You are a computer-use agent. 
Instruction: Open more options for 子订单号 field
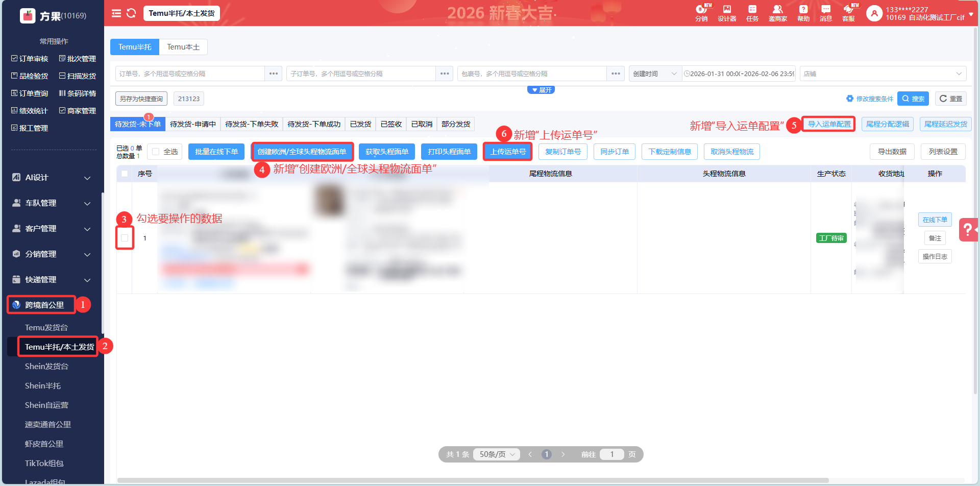click(x=445, y=74)
